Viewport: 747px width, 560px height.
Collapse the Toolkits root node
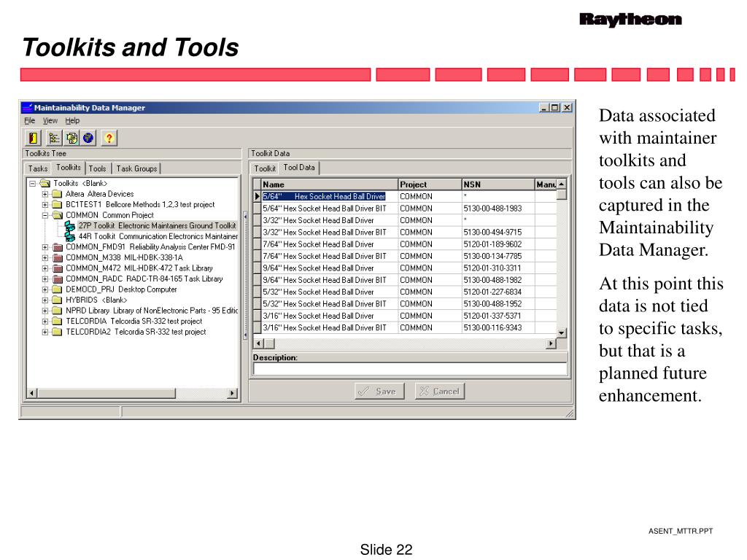[x=32, y=183]
